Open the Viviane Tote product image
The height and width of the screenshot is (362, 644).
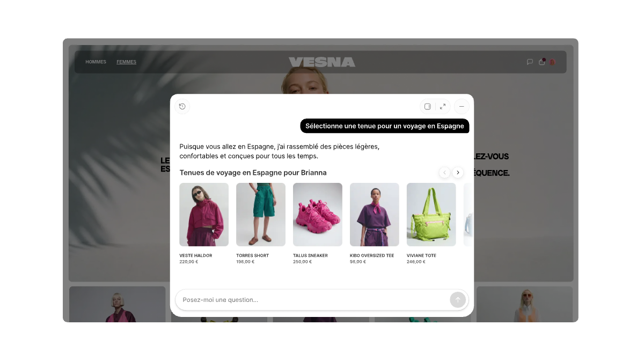tap(431, 215)
